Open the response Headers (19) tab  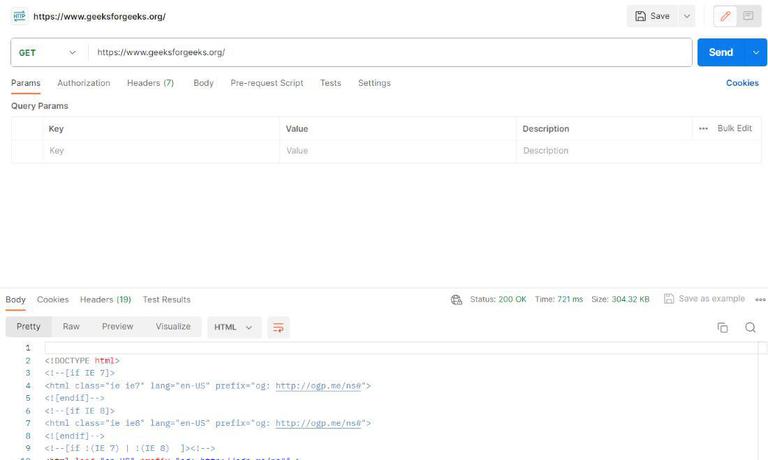[106, 299]
